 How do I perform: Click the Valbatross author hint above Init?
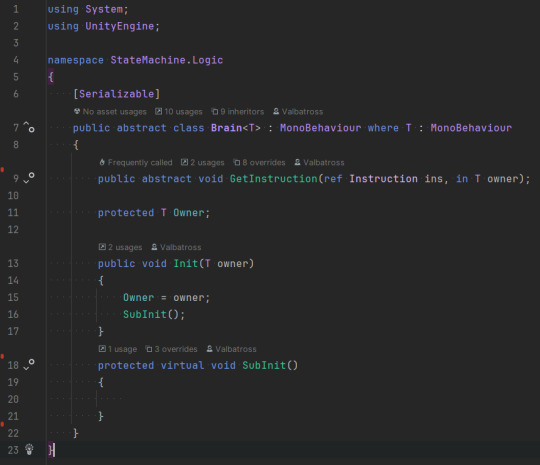pos(176,247)
